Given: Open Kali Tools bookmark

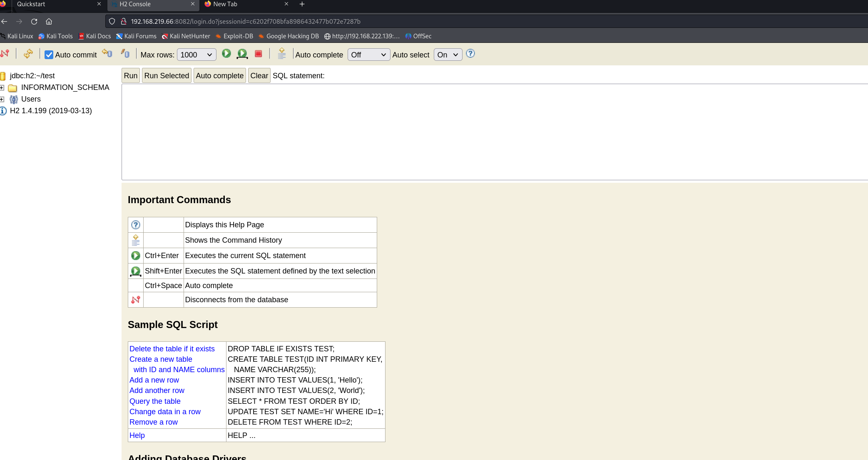Looking at the screenshot, I should click(x=55, y=36).
